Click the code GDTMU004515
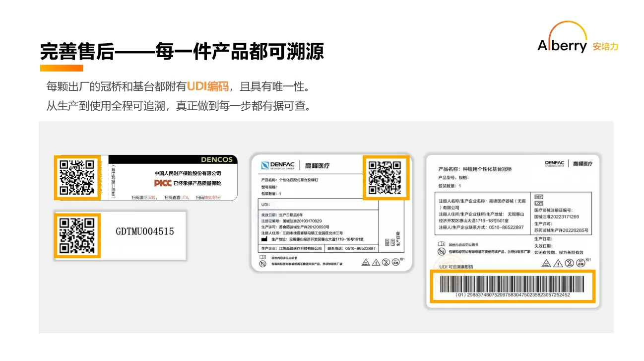This screenshot has height=361, width=644. [x=145, y=231]
